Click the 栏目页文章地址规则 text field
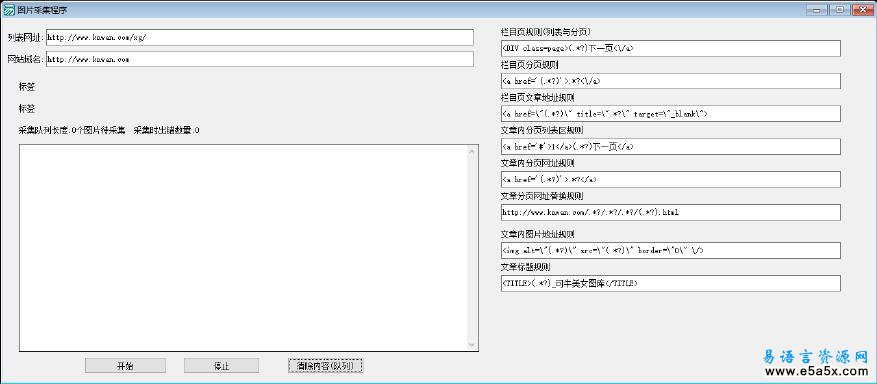Viewport: 877px width, 384px height. point(671,113)
